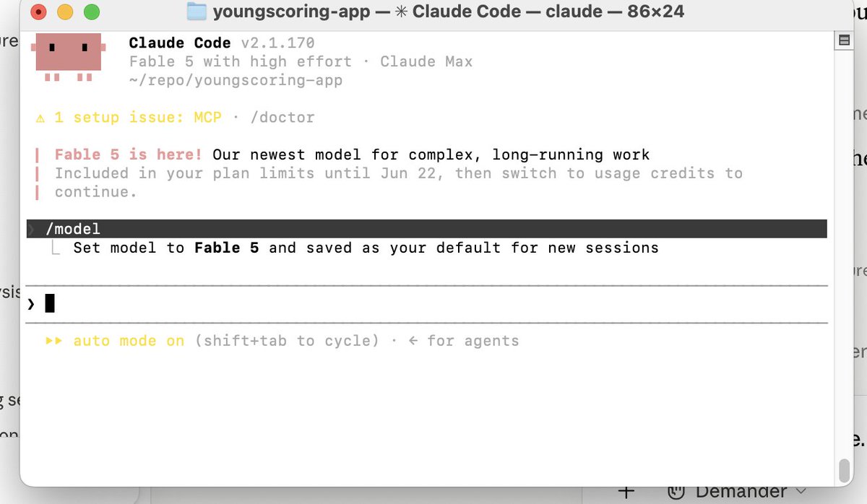Click the terminal input cursor block

click(50, 303)
